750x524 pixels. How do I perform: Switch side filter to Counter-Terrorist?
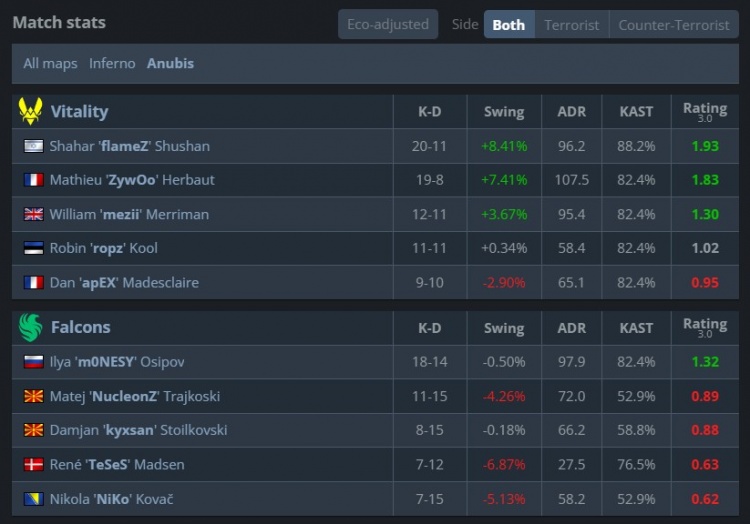(x=674, y=24)
